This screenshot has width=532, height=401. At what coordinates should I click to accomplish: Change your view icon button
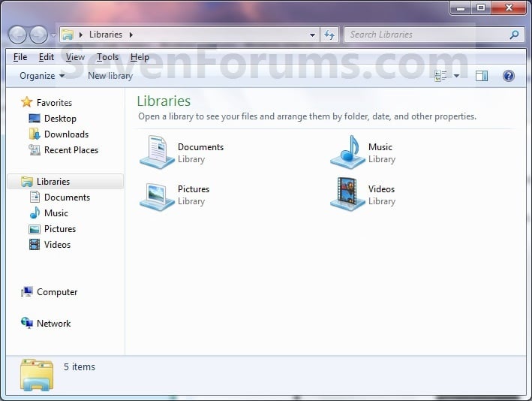[440, 76]
